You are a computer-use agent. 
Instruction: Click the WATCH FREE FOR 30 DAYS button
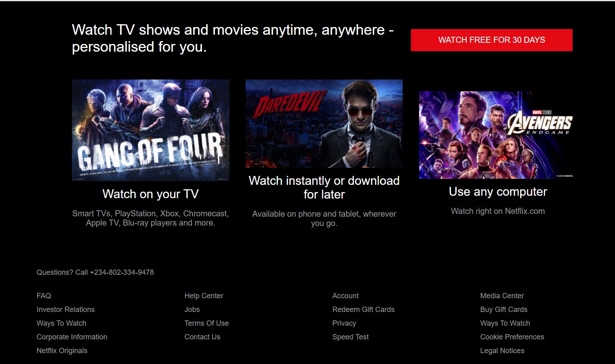(491, 40)
